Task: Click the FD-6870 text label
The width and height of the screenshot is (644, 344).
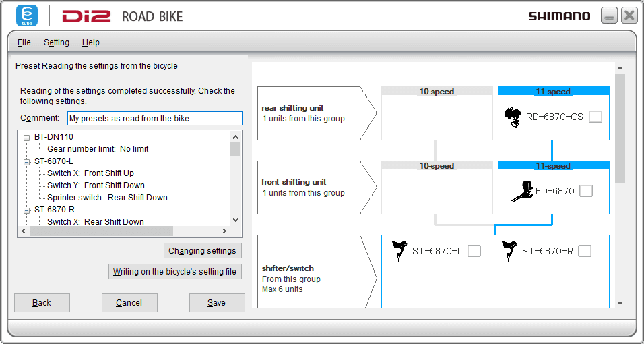Action: 555,192
